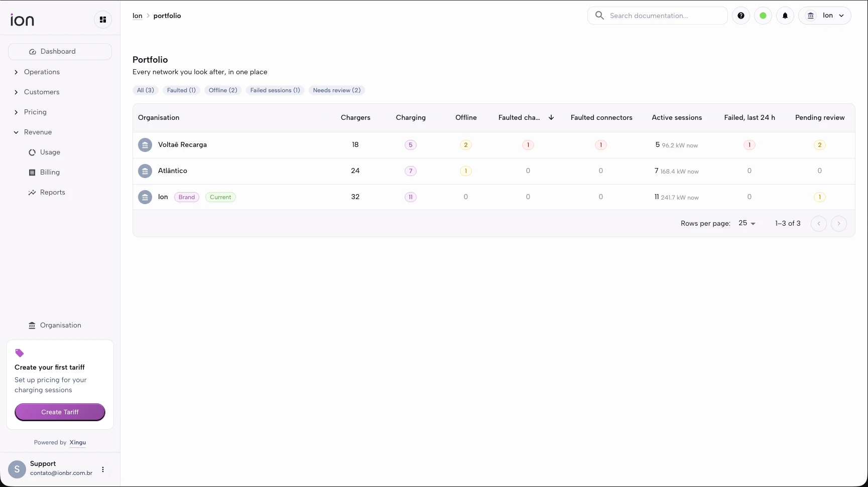Sort by the Chargers column header
This screenshot has height=487, width=868.
click(x=355, y=117)
